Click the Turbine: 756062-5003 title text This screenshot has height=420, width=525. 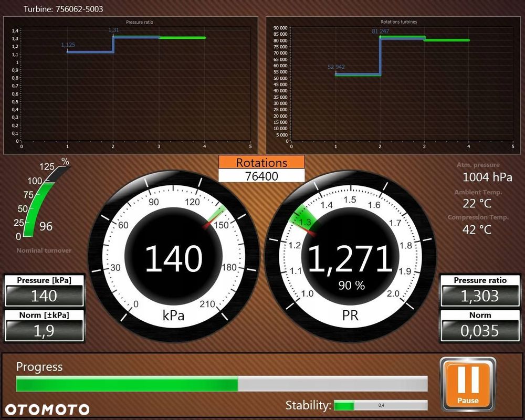point(64,9)
